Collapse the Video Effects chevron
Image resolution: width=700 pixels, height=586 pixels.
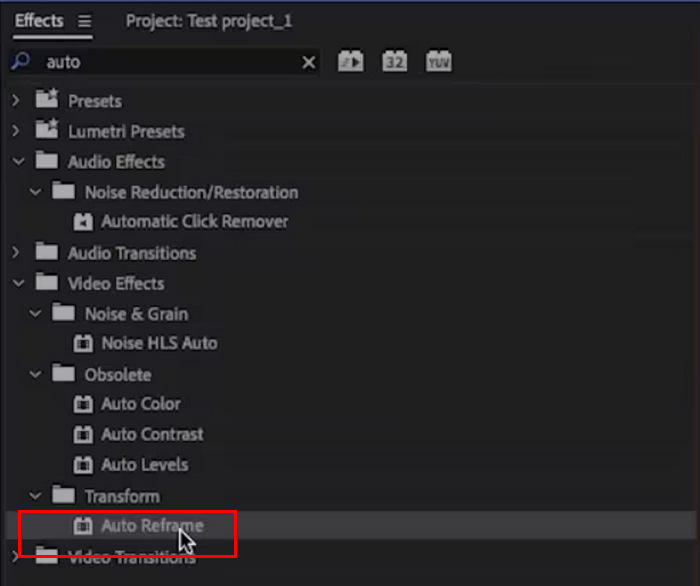(x=18, y=283)
